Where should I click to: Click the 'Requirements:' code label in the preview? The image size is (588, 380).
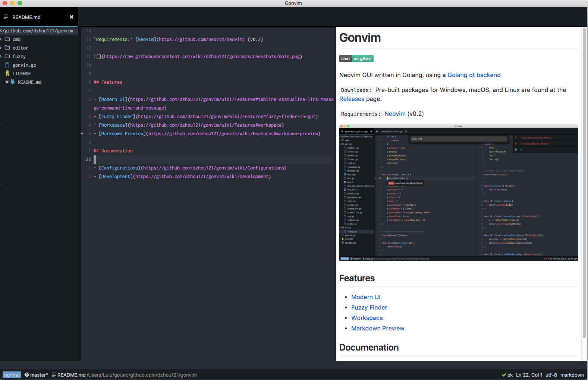361,114
